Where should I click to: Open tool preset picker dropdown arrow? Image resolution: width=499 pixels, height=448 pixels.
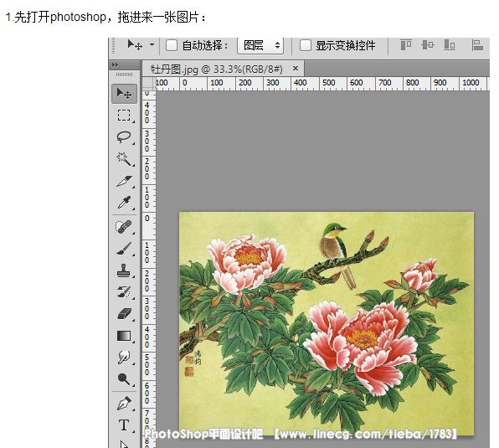(x=152, y=45)
